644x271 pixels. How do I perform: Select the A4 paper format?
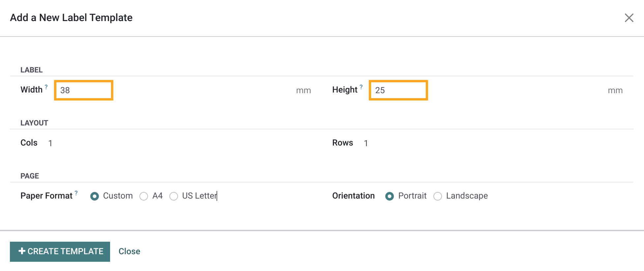[144, 196]
